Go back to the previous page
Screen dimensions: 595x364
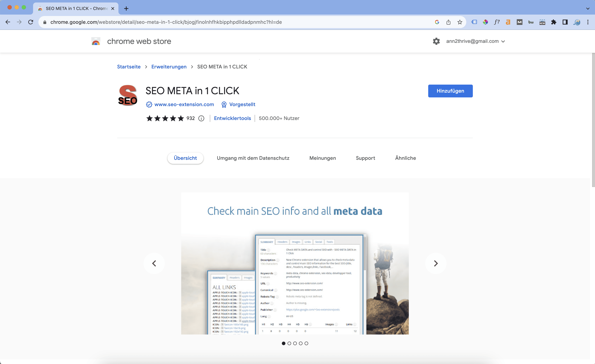click(8, 22)
